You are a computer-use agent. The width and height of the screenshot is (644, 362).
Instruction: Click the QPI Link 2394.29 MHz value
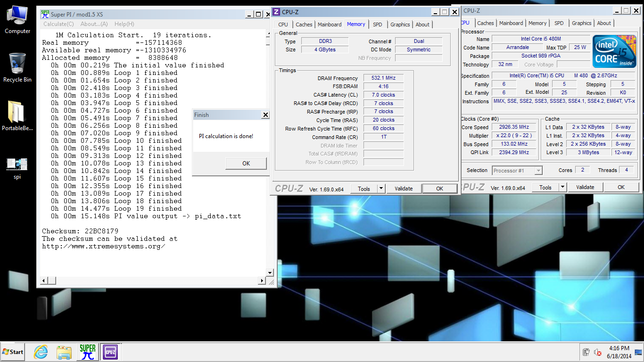tap(514, 153)
